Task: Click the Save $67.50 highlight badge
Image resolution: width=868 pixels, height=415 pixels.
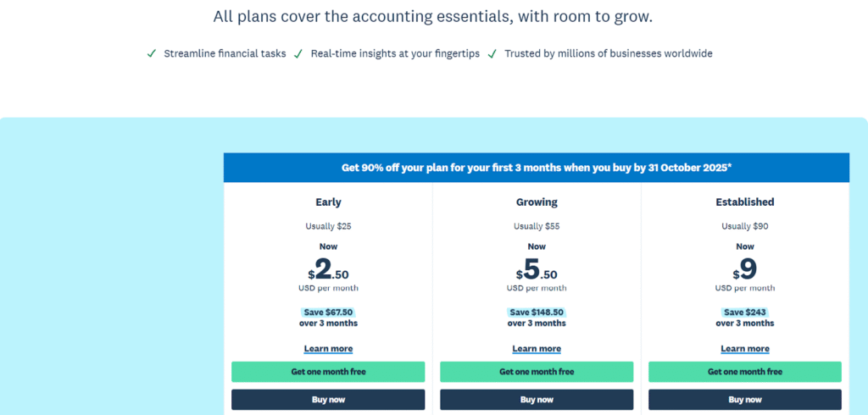Action: [328, 312]
